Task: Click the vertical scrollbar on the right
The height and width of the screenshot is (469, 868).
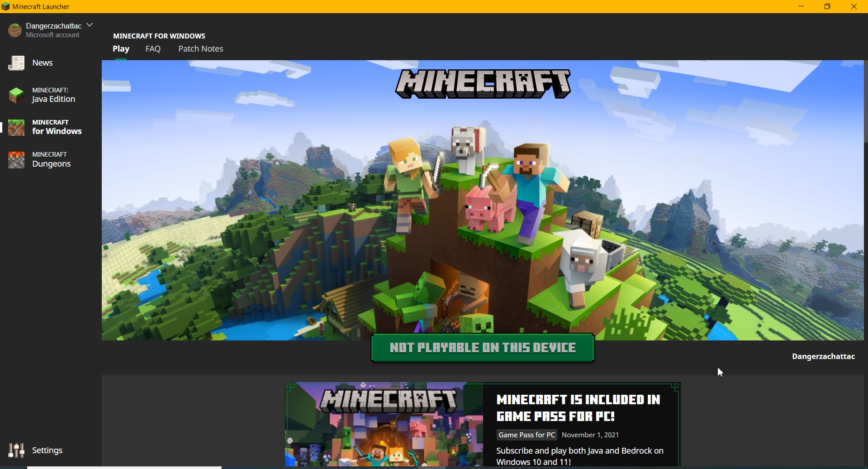Action: pyautogui.click(x=866, y=101)
